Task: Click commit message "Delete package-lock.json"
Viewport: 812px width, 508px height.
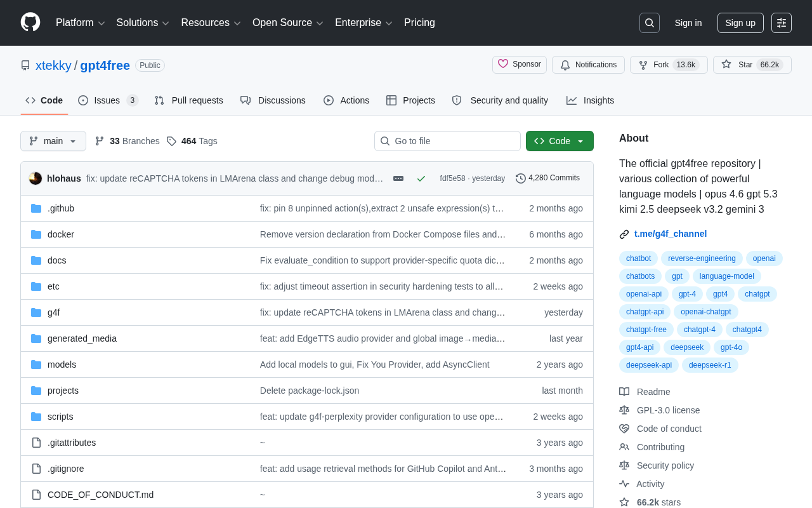Action: point(310,391)
